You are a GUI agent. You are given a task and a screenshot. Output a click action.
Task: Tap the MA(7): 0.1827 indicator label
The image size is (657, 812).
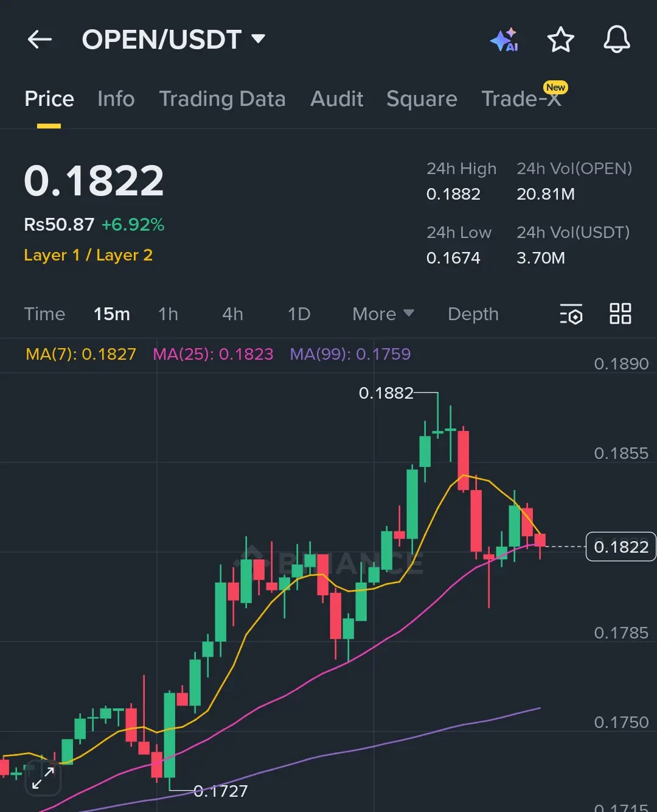tap(81, 354)
